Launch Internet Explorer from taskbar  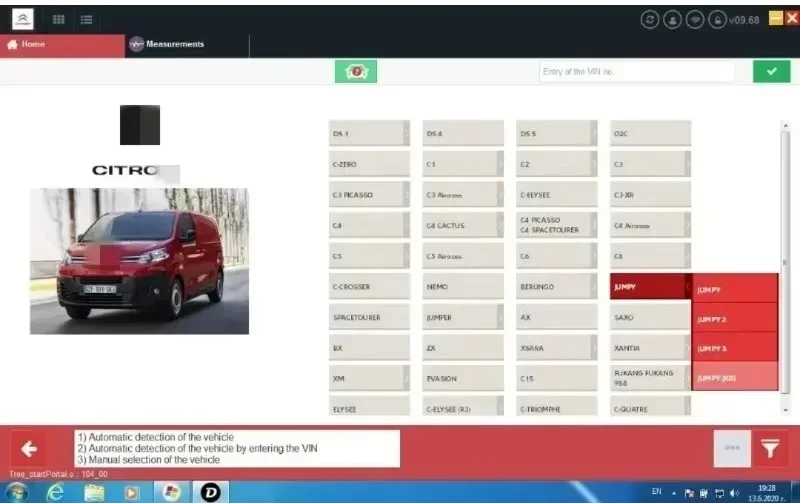[x=55, y=493]
